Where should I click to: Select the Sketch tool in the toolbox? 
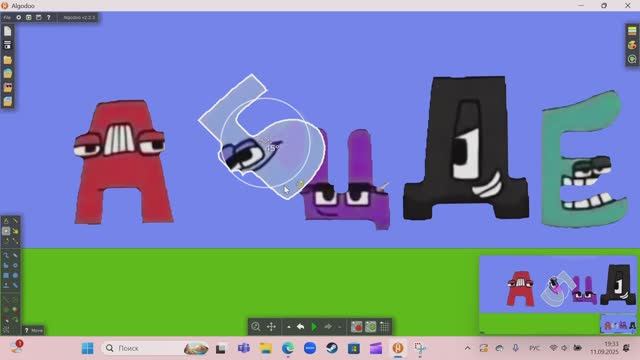[6, 221]
